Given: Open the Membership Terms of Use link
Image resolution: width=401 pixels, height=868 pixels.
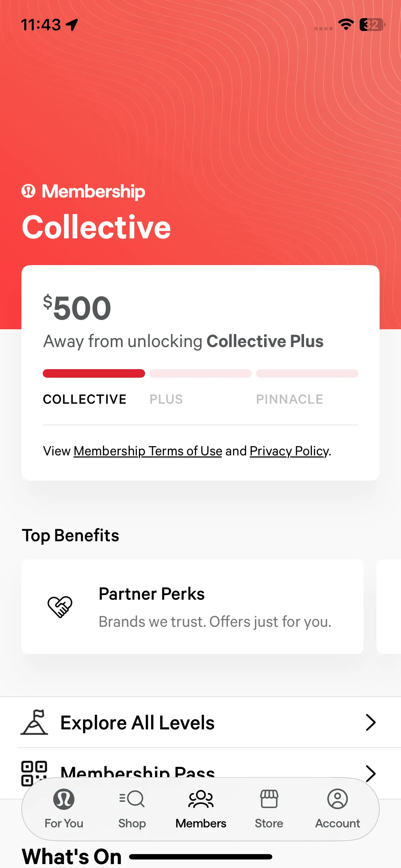Looking at the screenshot, I should click(x=148, y=451).
